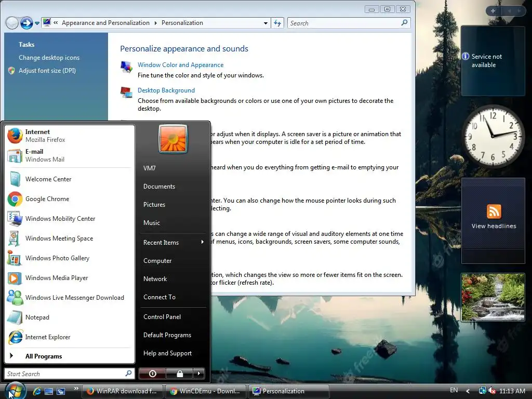Show hidden tray icons arrow
The image size is (532, 399).
(468, 391)
